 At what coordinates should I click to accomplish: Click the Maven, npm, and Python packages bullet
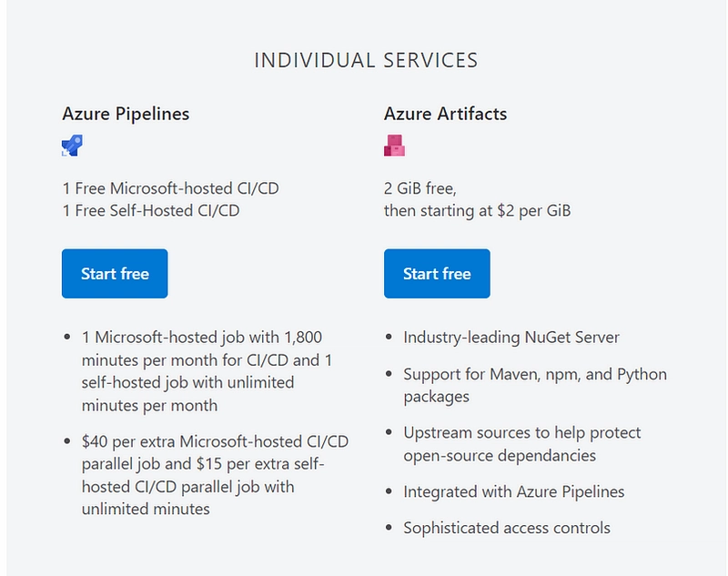point(535,385)
